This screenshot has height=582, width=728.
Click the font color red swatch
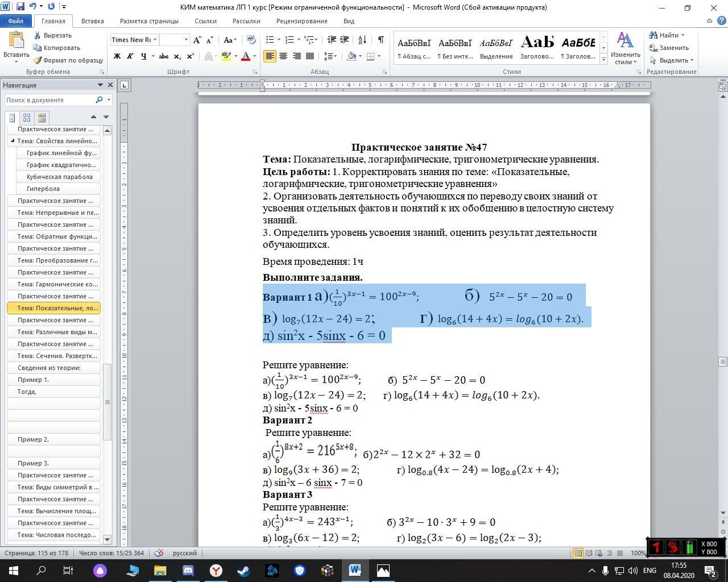pos(246,56)
